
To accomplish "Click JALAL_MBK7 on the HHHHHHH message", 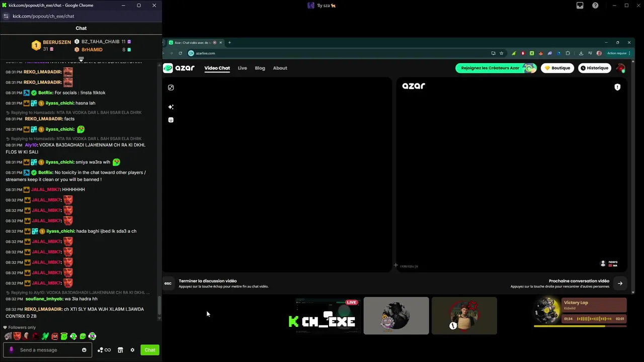I will [45, 190].
